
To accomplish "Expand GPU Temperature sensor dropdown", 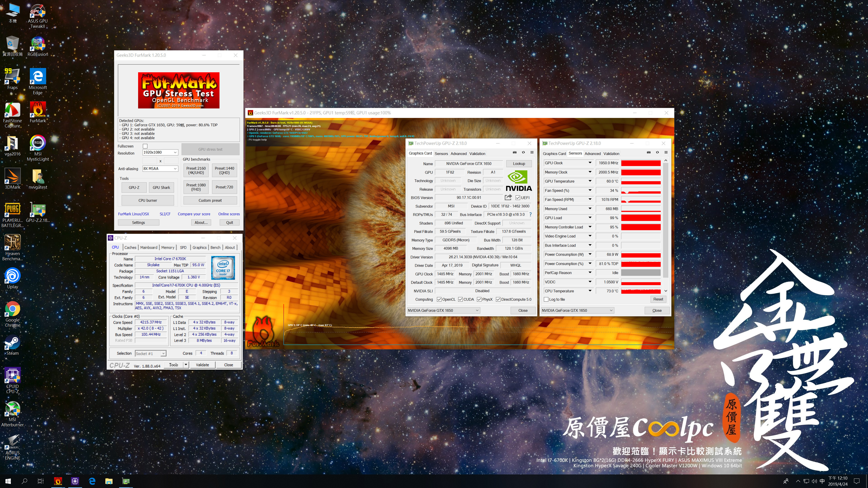I will click(590, 181).
